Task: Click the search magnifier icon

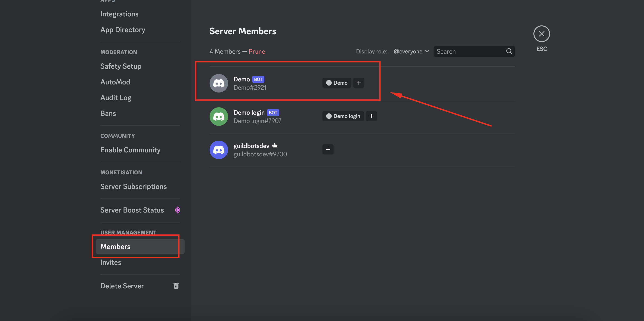Action: click(x=509, y=52)
